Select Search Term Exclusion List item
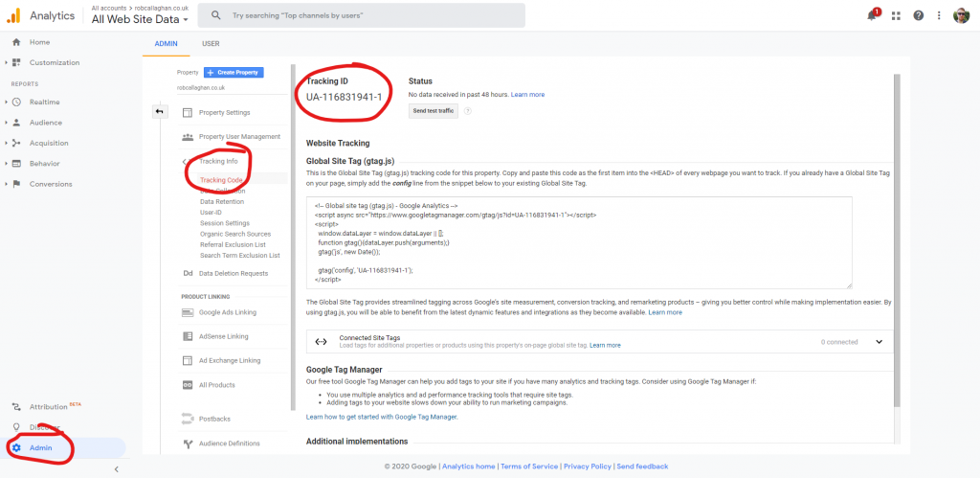The height and width of the screenshot is (478, 980). [x=240, y=255]
